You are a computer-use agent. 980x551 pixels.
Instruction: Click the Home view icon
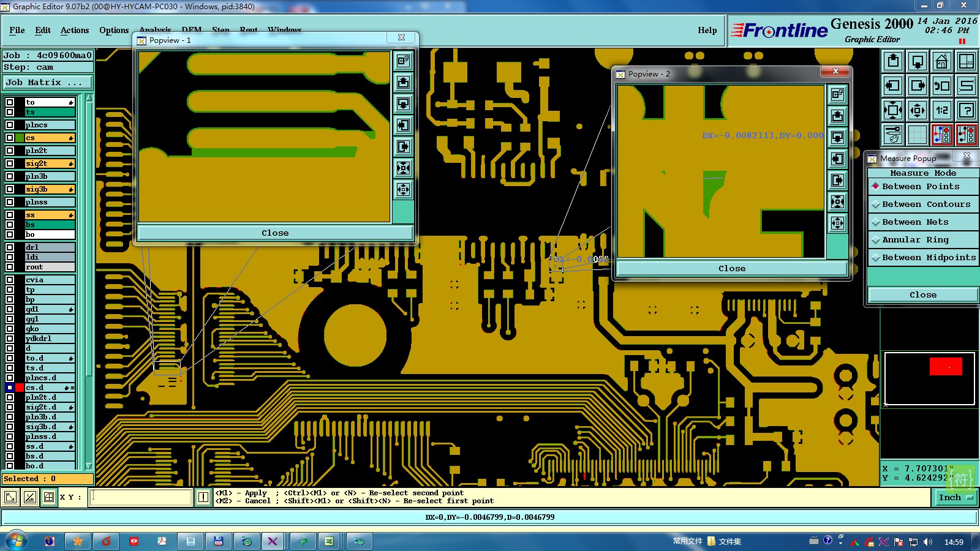tap(942, 61)
